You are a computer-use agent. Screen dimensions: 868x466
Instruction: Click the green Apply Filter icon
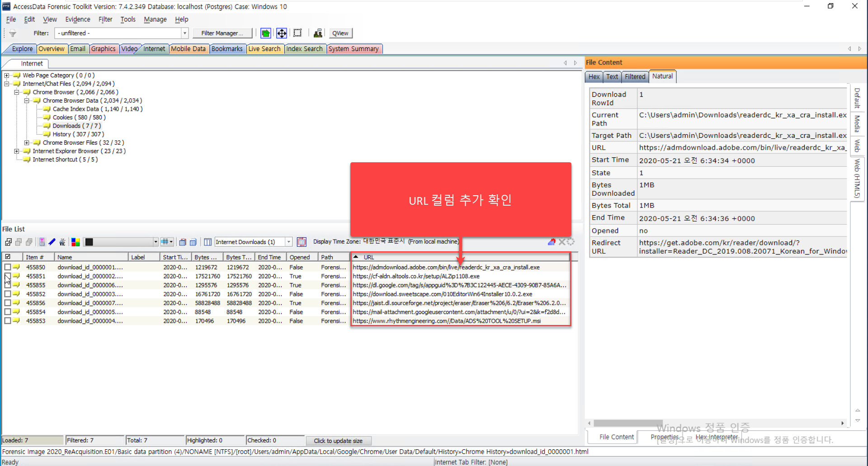[x=266, y=33]
